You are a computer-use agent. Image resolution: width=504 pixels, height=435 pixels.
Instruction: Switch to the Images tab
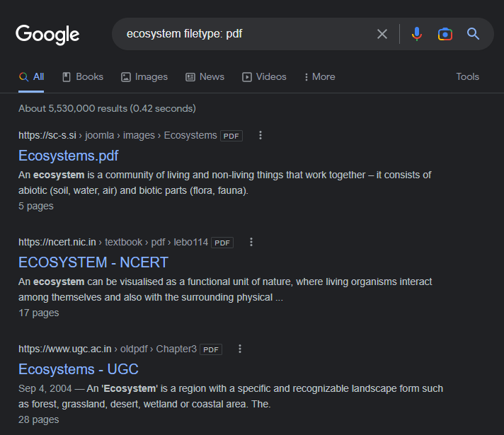click(x=144, y=77)
